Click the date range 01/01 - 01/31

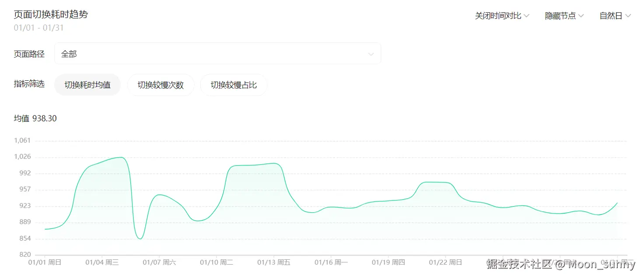pyautogui.click(x=39, y=28)
